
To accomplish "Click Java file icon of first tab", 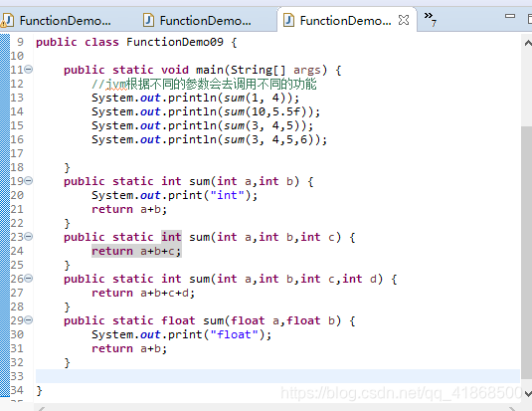I will 8,20.
